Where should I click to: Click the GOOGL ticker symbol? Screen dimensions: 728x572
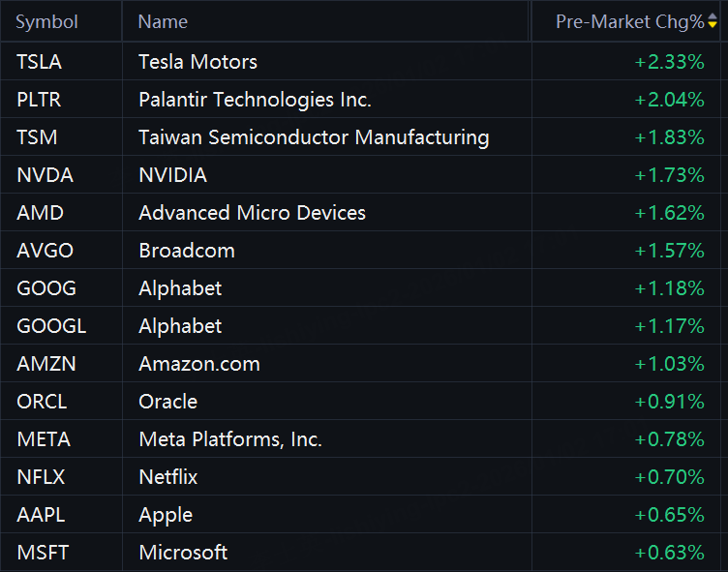click(x=51, y=326)
